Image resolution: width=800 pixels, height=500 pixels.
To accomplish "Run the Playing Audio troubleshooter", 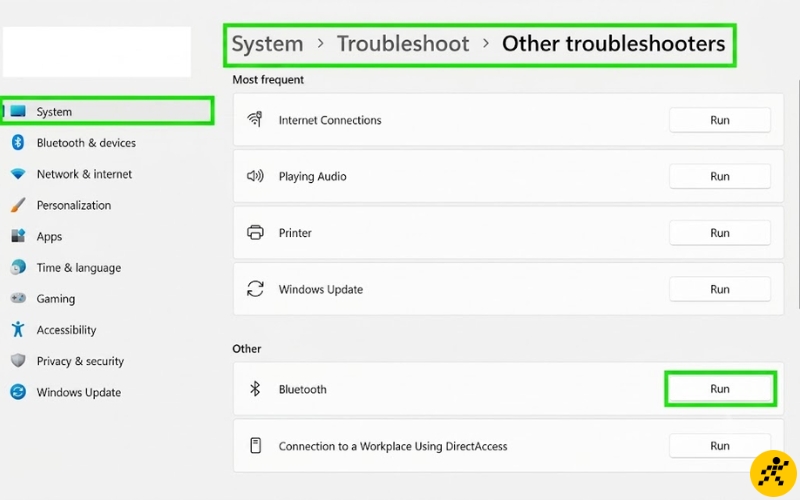I will click(x=719, y=176).
